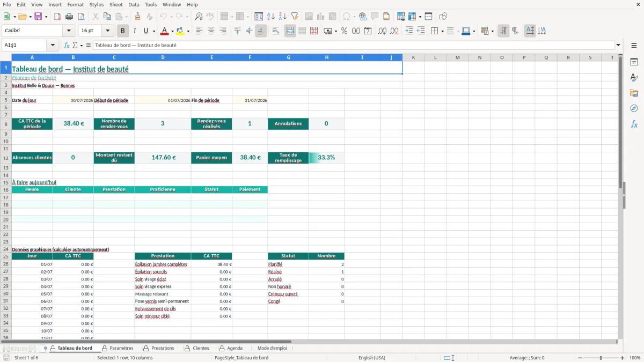The width and height of the screenshot is (644, 362).
Task: Click Align Left in the formatting toolbar
Action: [x=200, y=31]
